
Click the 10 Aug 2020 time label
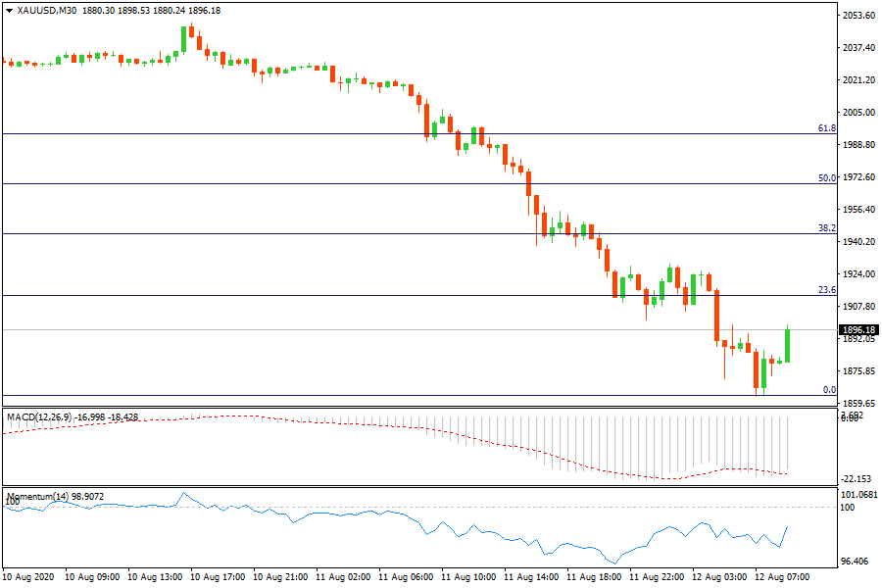tap(27, 577)
